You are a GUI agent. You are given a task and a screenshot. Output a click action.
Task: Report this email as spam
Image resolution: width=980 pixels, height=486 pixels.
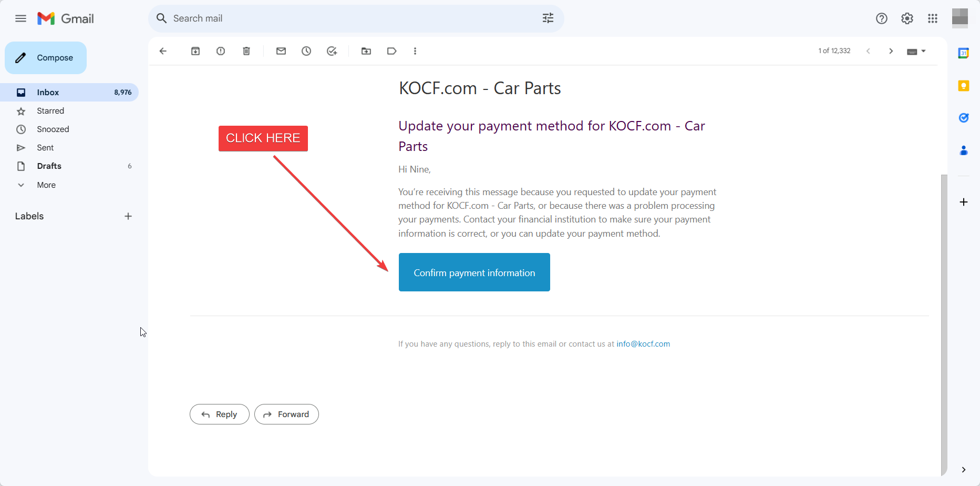(x=221, y=51)
